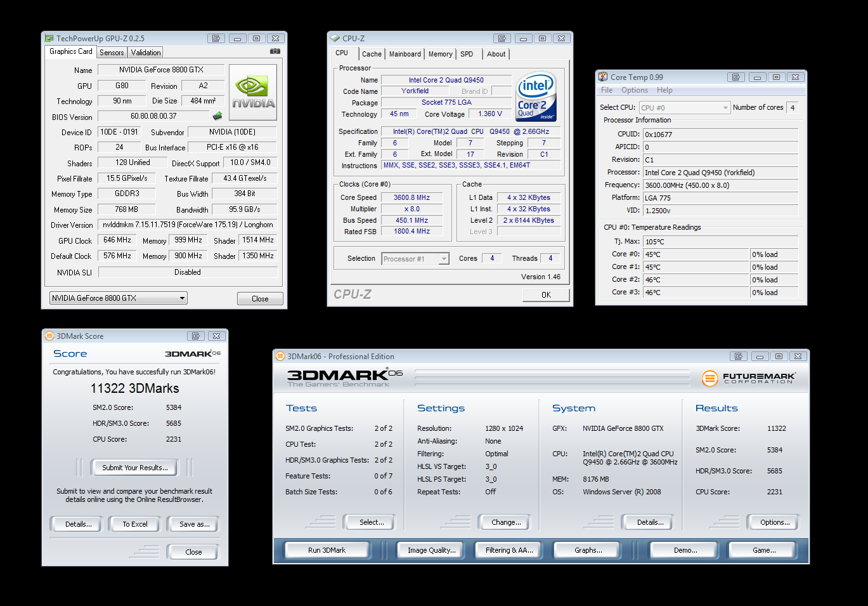The width and height of the screenshot is (868, 606).
Task: Click the 11322 3DMarks score text
Action: [134, 388]
